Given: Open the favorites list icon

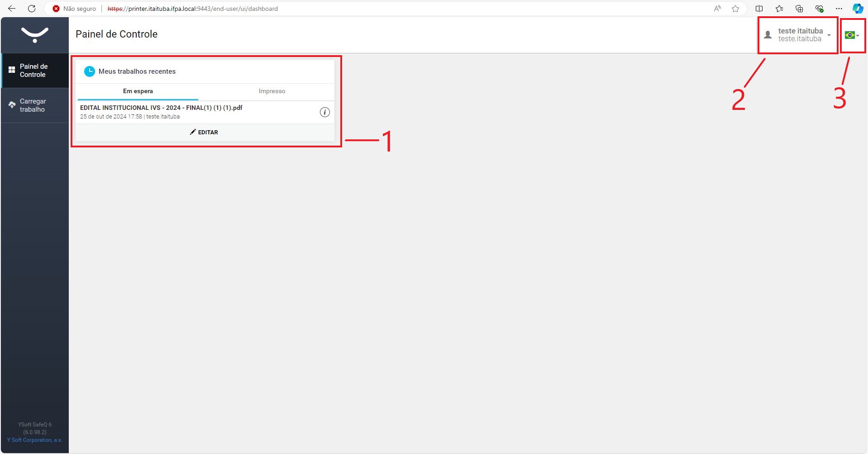Looking at the screenshot, I should 779,9.
